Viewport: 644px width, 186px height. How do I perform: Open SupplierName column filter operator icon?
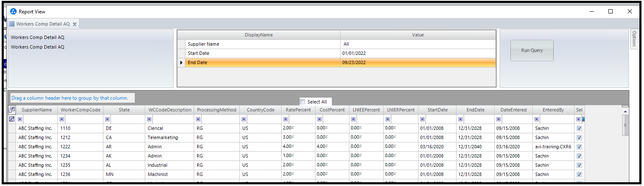[20, 119]
